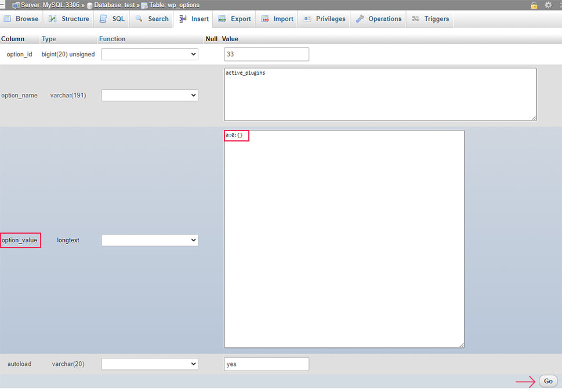Click the Type column header

pos(49,39)
